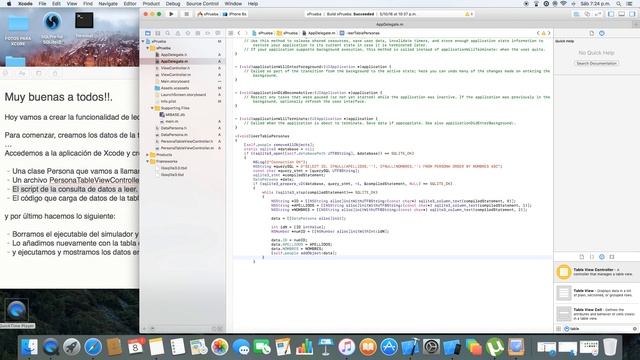Toggle library icon view at bottom-left of library
The width and height of the screenshot is (640, 360).
(x=558, y=329)
